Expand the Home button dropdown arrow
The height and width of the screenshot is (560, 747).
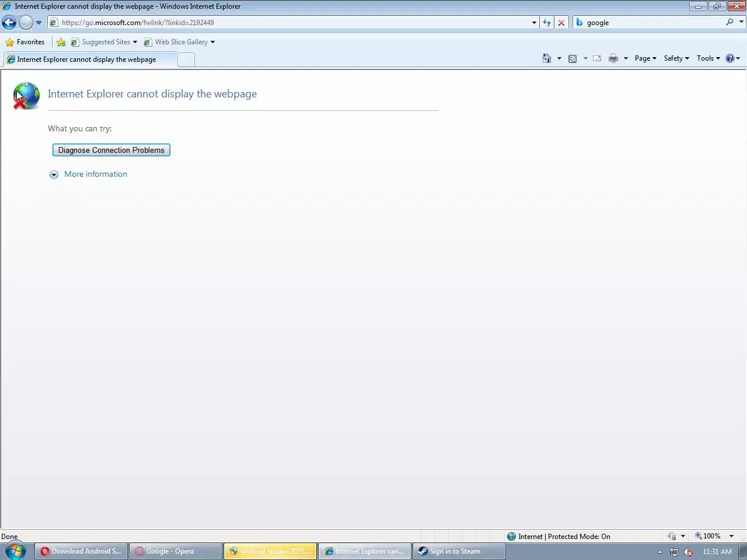pyautogui.click(x=559, y=58)
